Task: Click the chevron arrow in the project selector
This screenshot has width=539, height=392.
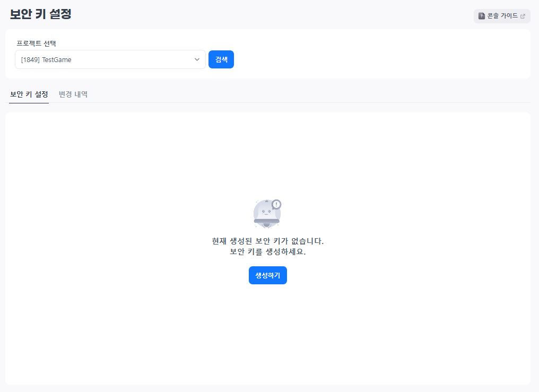Action: (197, 59)
